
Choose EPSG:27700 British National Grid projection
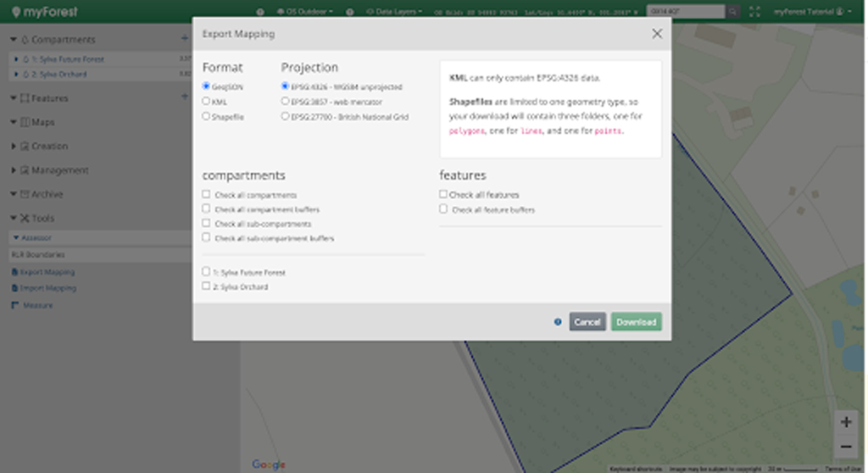[x=285, y=116]
